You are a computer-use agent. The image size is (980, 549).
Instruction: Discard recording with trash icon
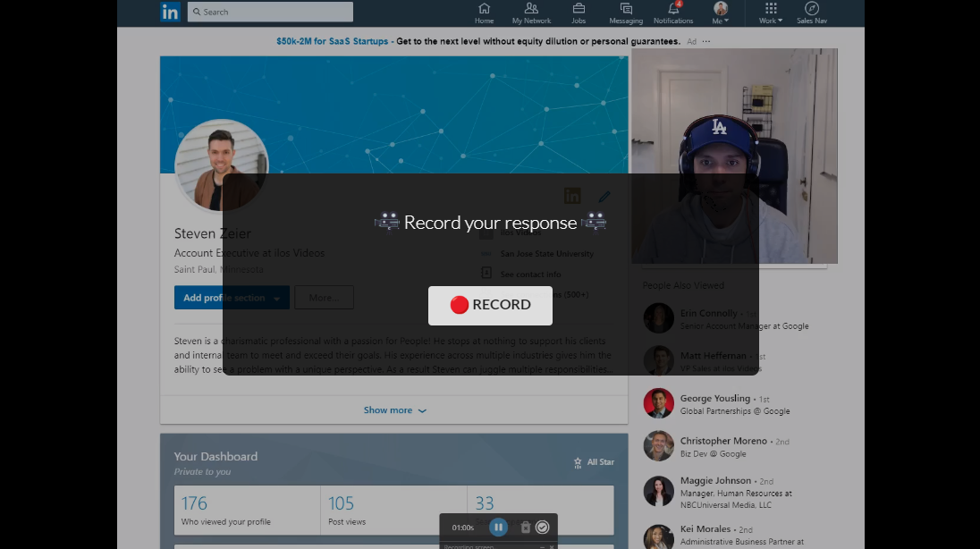pyautogui.click(x=526, y=528)
